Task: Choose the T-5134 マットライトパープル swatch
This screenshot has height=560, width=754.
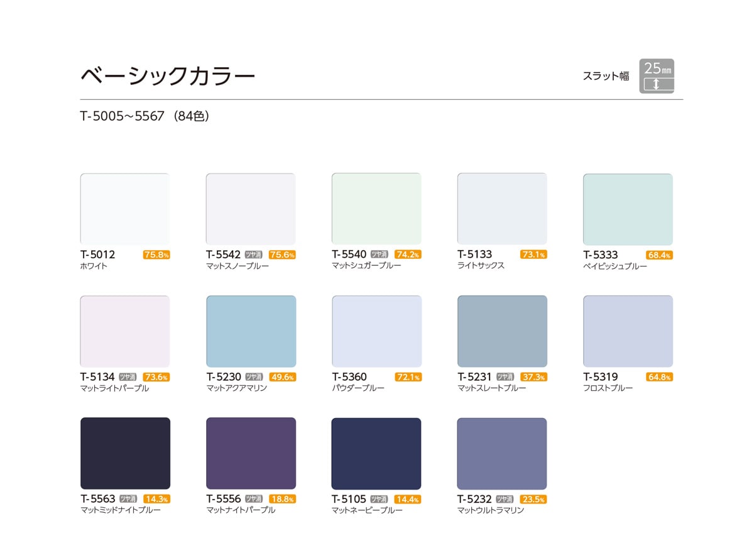Action: click(125, 331)
